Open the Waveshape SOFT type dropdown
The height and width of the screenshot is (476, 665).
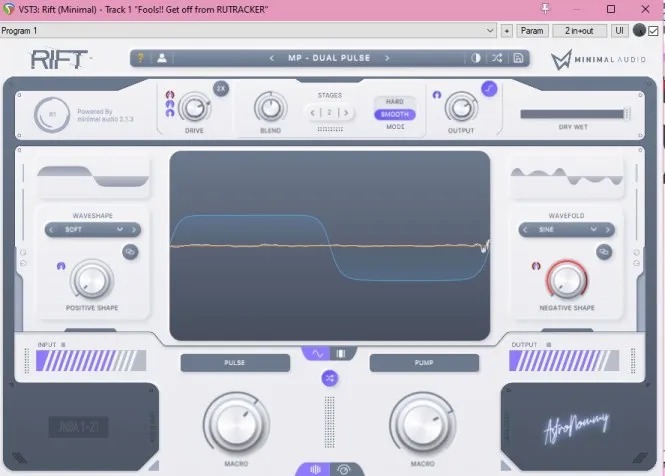click(92, 229)
